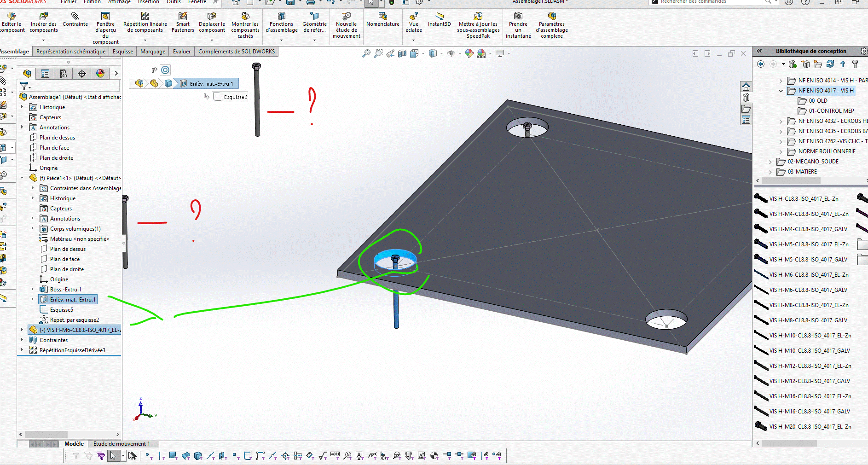This screenshot has width=868, height=465.
Task: Open the DimXpertManager crosshair tab icon
Action: pyautogui.click(x=82, y=74)
